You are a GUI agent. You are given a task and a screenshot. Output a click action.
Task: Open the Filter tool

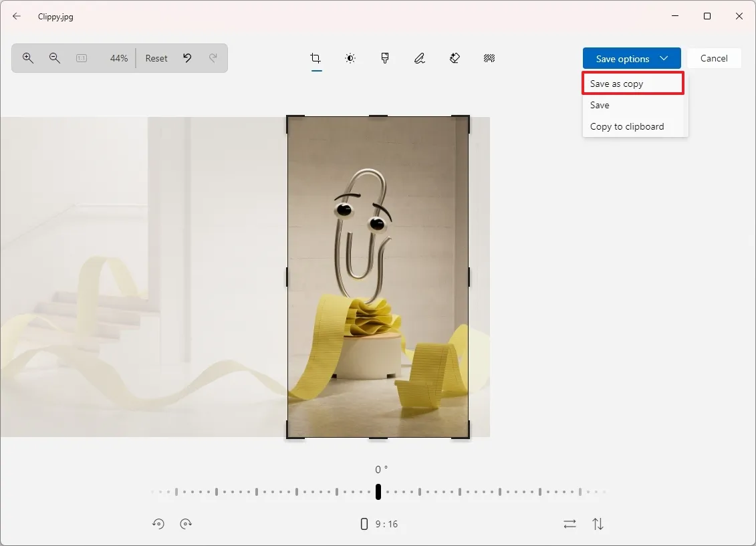click(x=385, y=58)
